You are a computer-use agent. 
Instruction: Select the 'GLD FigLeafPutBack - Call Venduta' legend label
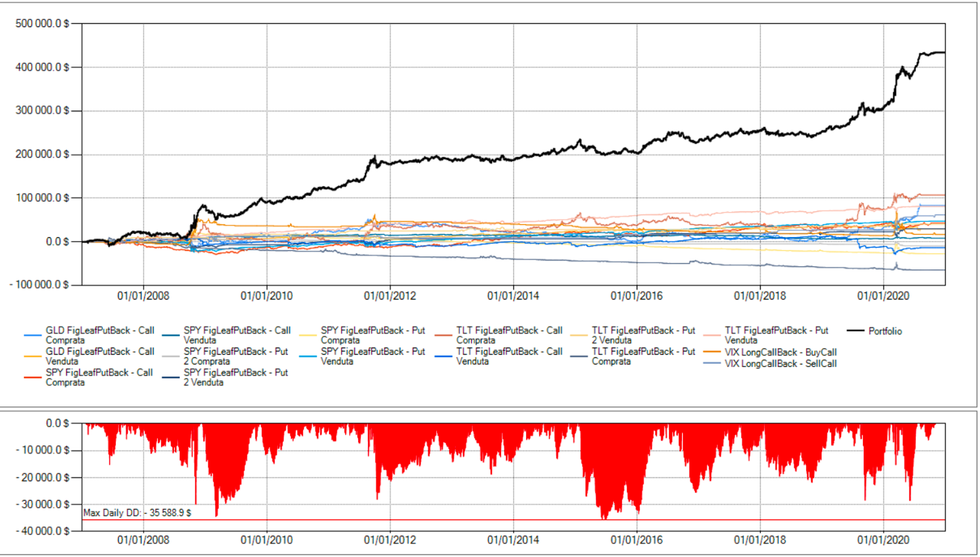100,357
